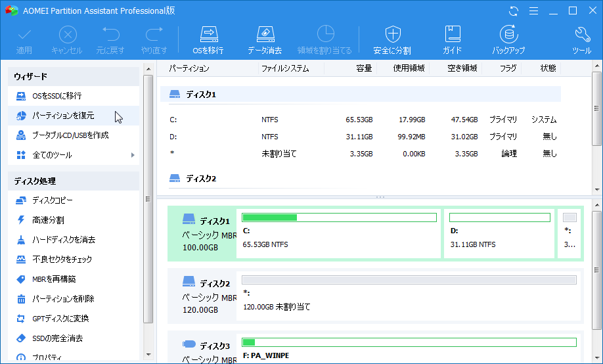This screenshot has height=364, width=603.
Task: Start the OSをSSDに移行 wizard
Action: click(74, 96)
